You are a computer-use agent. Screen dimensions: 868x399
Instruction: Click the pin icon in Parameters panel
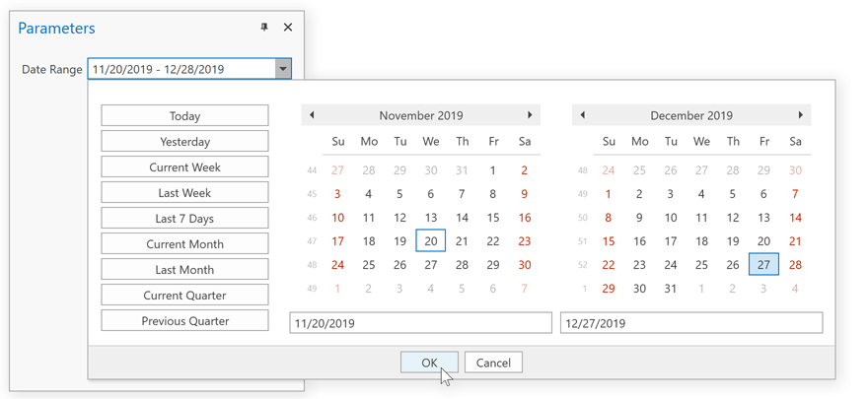point(264,28)
